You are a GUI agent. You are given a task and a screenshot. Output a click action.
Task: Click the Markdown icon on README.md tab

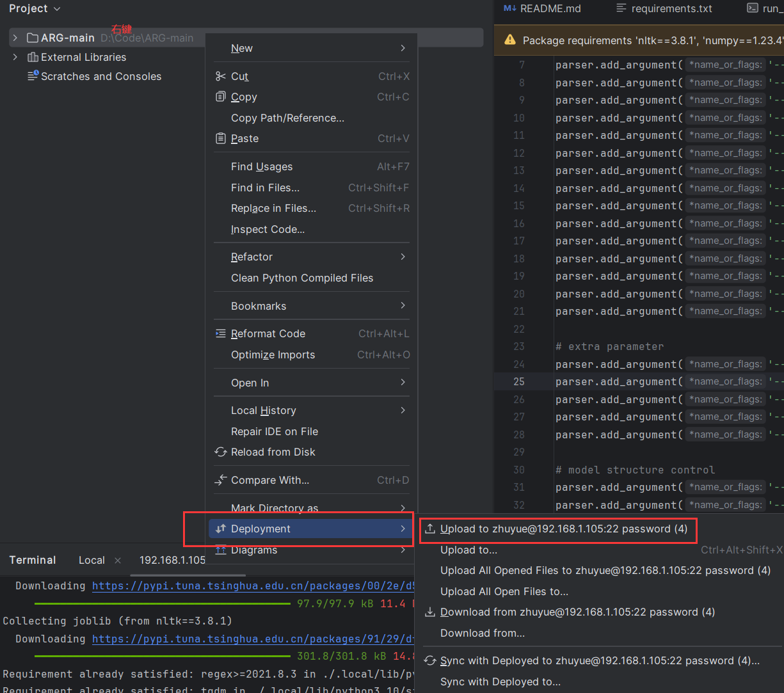point(510,8)
